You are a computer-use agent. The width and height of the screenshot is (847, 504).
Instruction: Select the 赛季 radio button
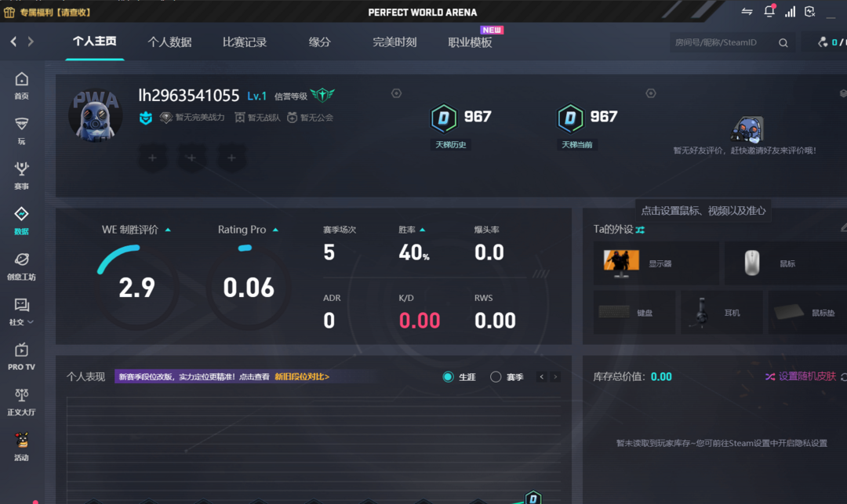(496, 377)
